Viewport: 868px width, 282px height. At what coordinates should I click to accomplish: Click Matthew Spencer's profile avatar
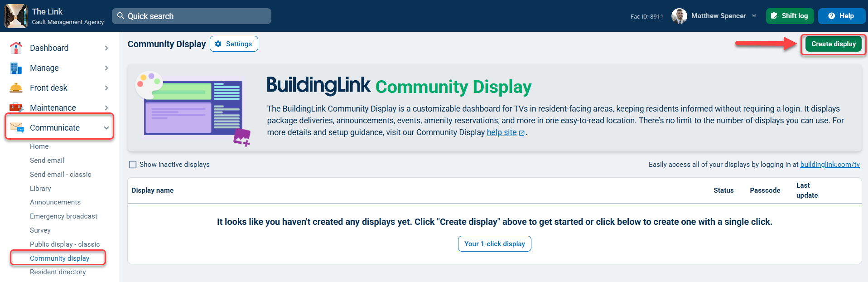tap(679, 16)
